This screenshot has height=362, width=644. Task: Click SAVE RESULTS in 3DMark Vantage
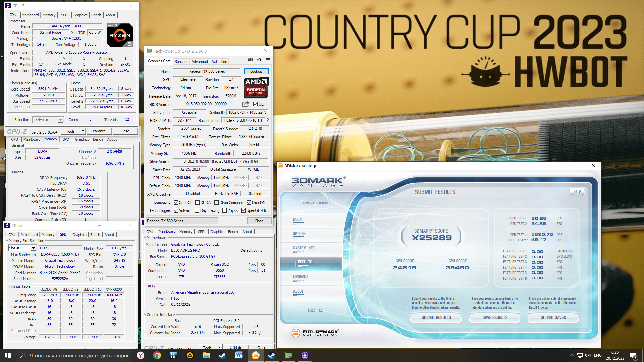click(495, 318)
